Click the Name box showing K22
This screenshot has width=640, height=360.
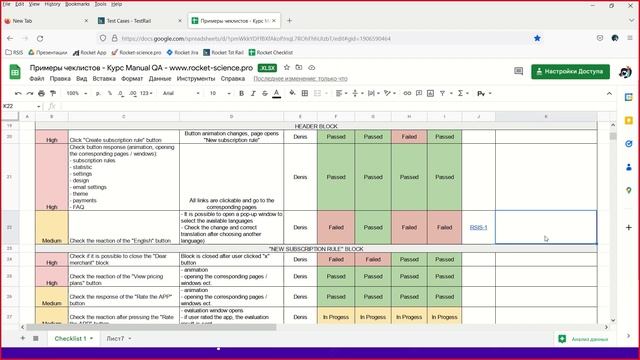(x=21, y=106)
